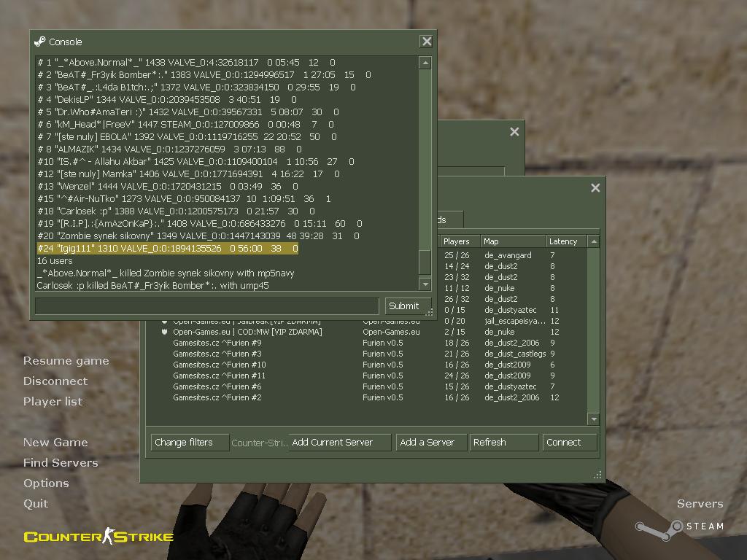Open Find Servers from the main menu
The height and width of the screenshot is (560, 747).
click(x=60, y=463)
